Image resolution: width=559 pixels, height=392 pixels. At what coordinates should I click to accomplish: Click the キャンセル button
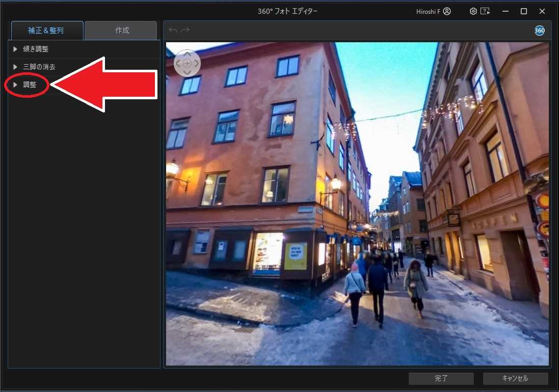tap(515, 378)
